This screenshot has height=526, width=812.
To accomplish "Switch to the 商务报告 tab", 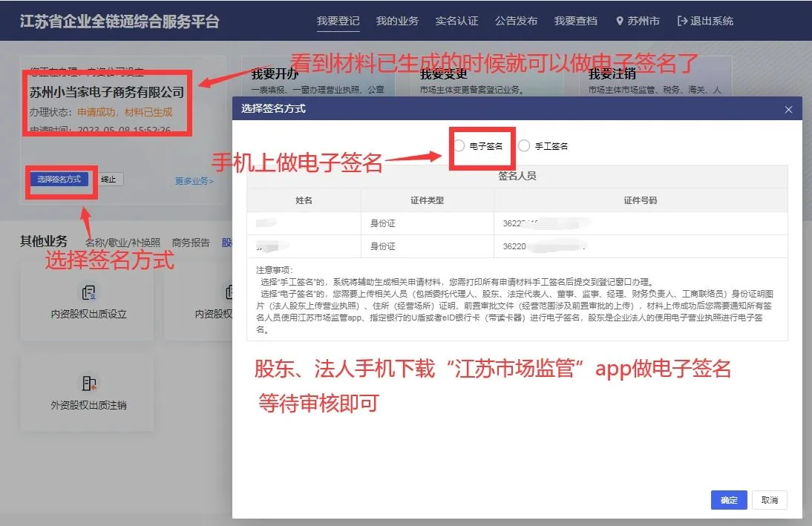I will pyautogui.click(x=191, y=243).
